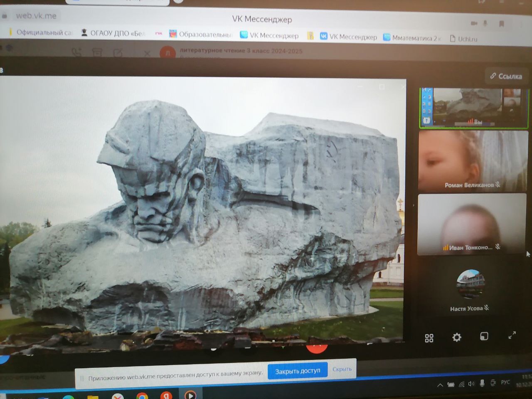Open Мматематика 2 к bookmark

(412, 38)
